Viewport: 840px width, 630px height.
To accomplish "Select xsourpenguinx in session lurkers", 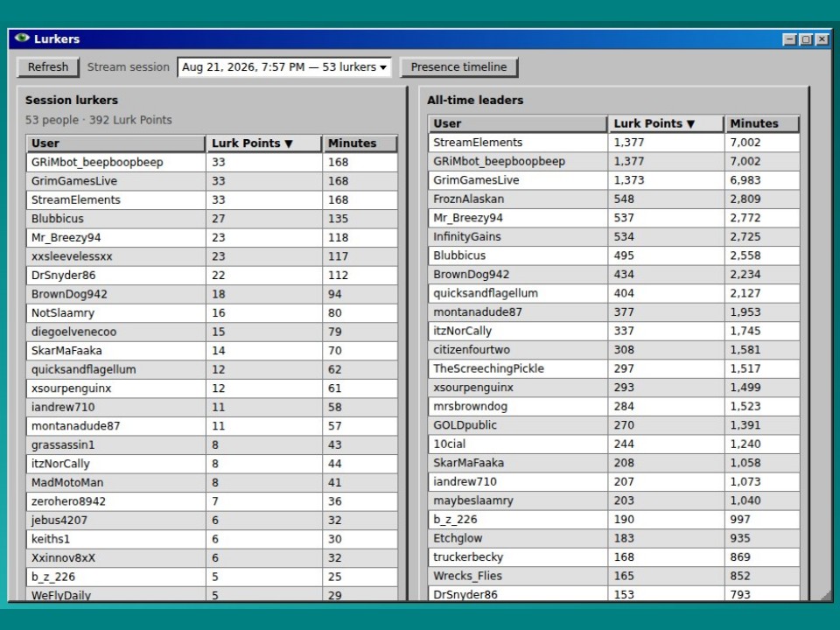I will pos(212,388).
